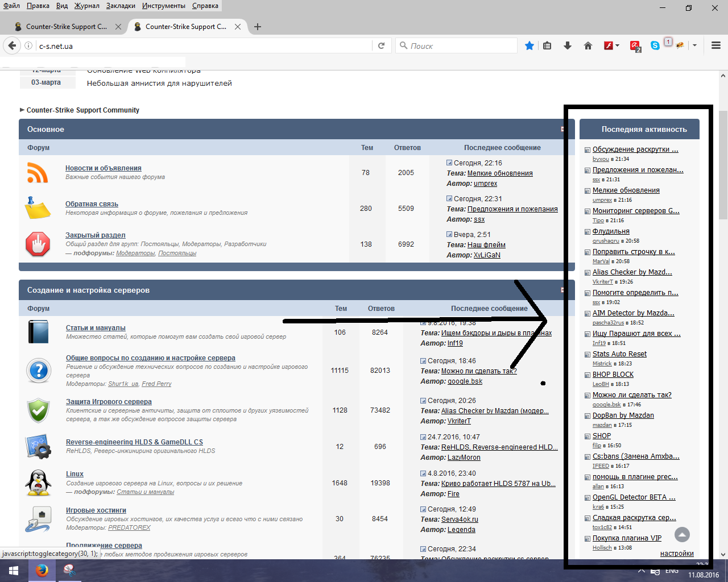
Task: Open the Flудильня thread link in sidebar
Action: [x=611, y=231]
